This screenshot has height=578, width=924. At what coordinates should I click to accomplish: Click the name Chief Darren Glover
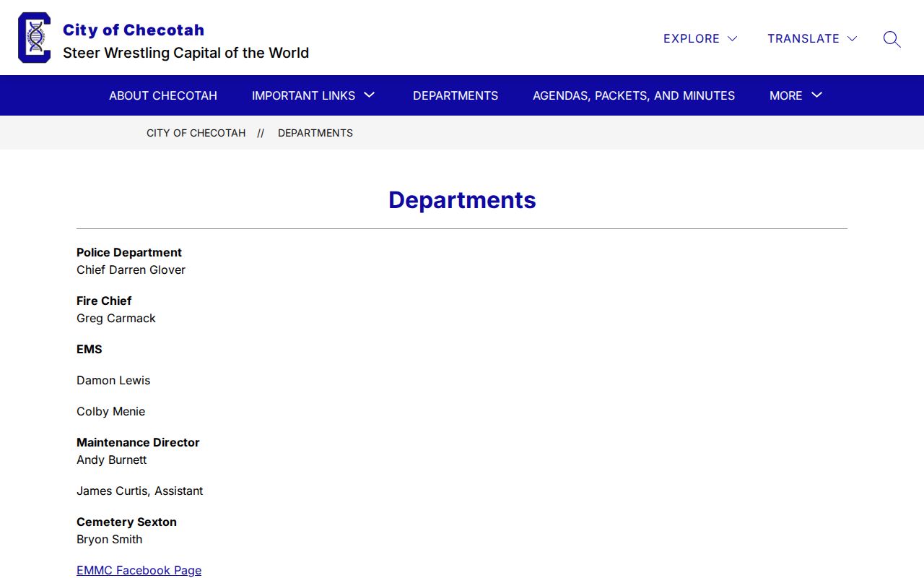[131, 269]
